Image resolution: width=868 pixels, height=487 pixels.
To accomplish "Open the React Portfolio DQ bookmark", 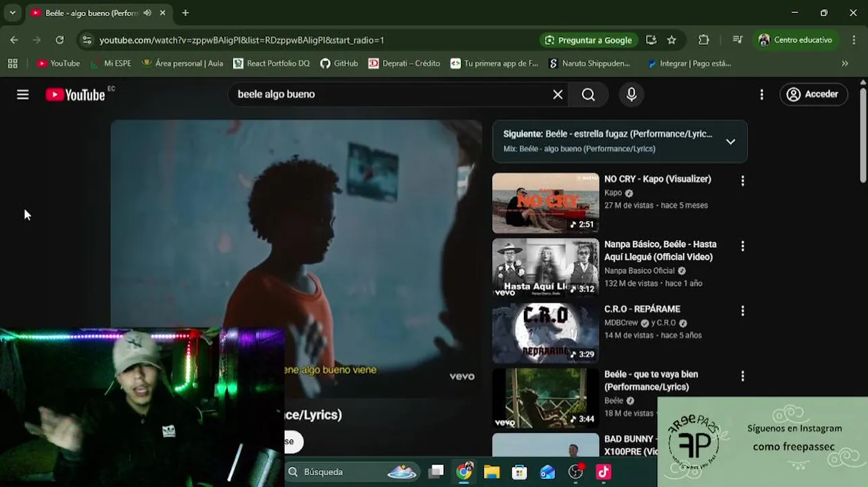I will point(271,63).
